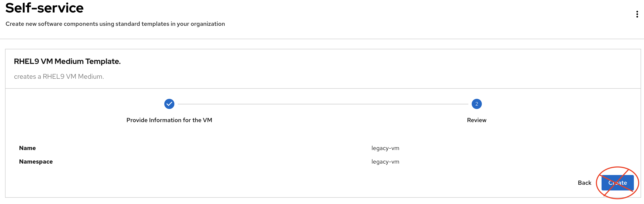Click the template header card area
Screen dimensions: 644x204
pyautogui.click(x=323, y=69)
